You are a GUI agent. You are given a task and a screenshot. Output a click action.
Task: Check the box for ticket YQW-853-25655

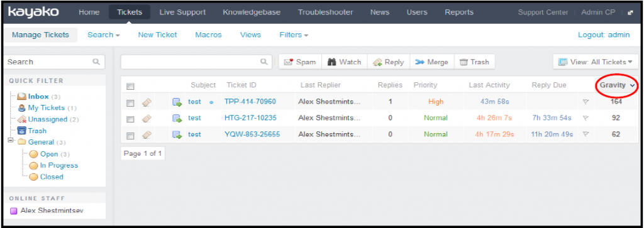pos(130,135)
